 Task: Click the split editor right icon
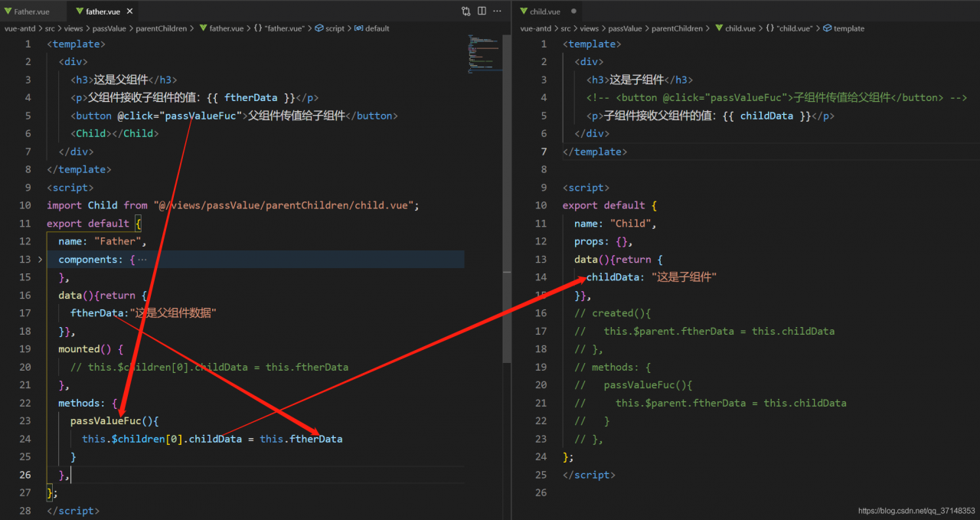(482, 11)
